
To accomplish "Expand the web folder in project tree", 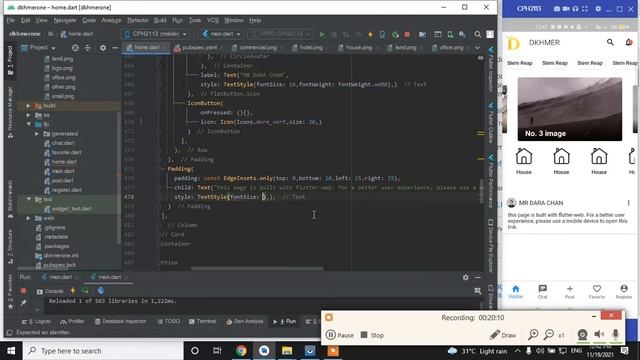I will 28,218.
